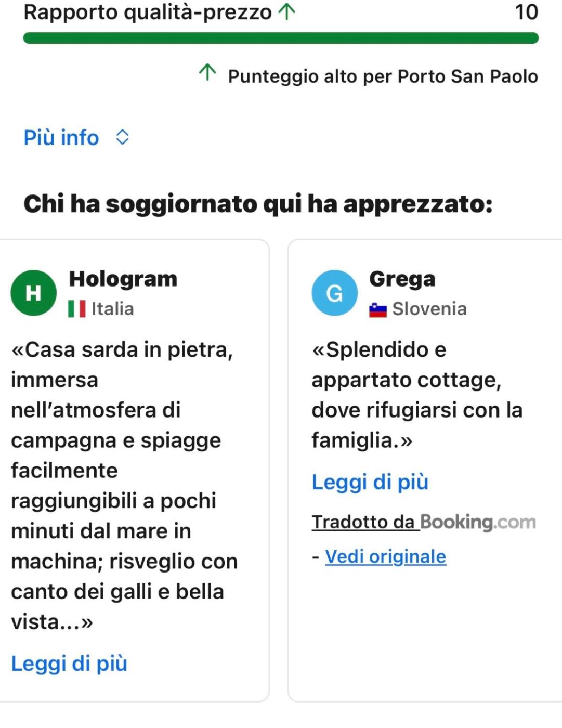Viewport: 562px width, 728px height.
Task: Click arrow icon before Punteggio alto
Action: 207,72
